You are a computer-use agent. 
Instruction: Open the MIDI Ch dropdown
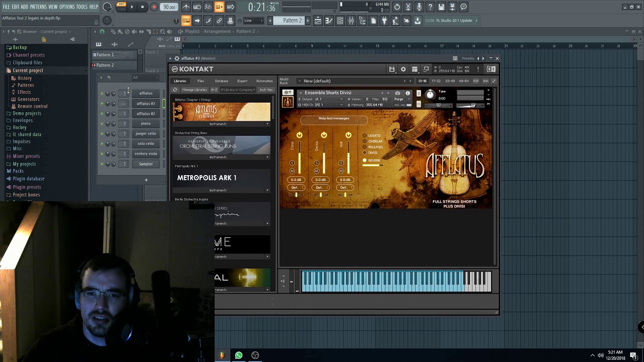[x=322, y=105]
